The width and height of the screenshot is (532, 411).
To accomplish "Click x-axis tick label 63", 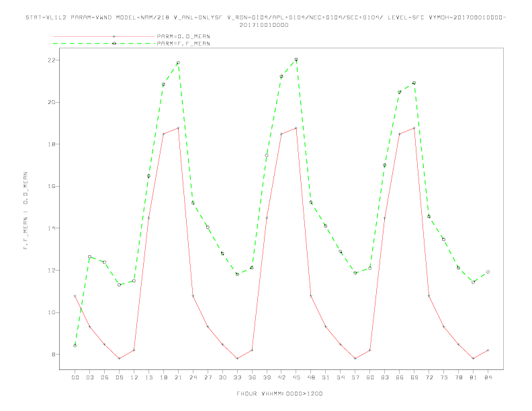I will (385, 377).
